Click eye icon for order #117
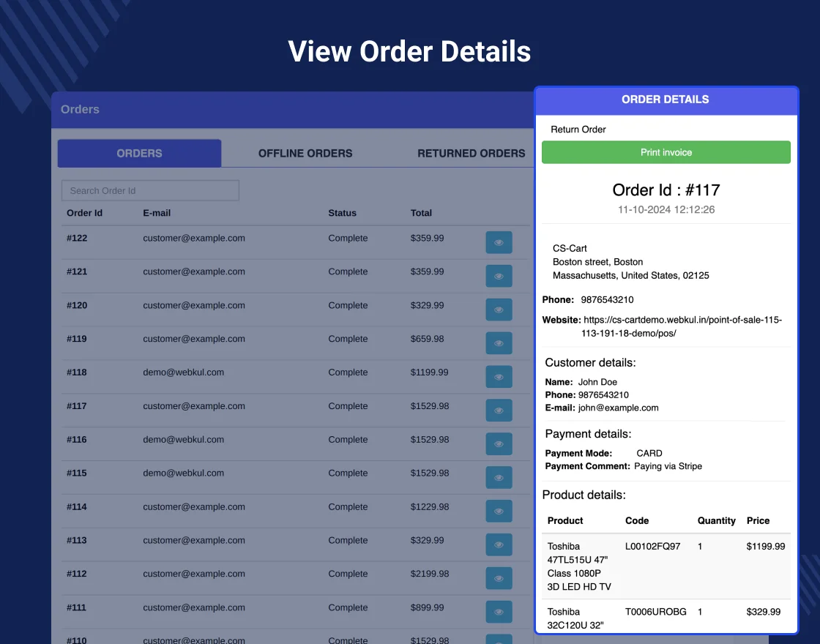Viewport: 820px width, 644px height. coord(499,411)
